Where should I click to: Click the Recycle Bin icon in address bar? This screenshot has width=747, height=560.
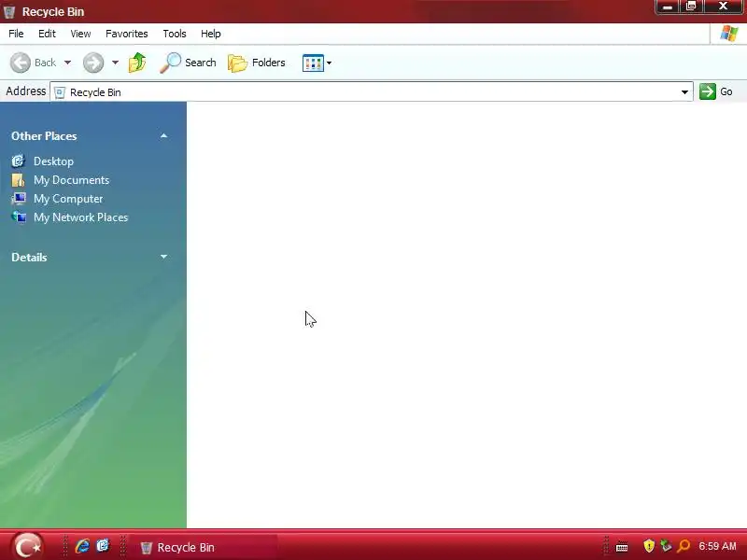point(60,92)
